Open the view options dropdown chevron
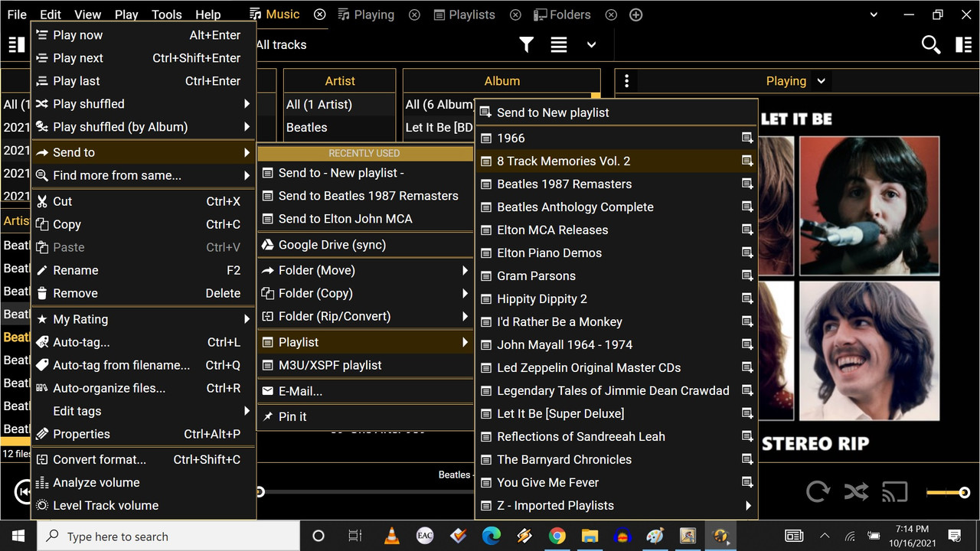The image size is (980, 551). [x=591, y=45]
